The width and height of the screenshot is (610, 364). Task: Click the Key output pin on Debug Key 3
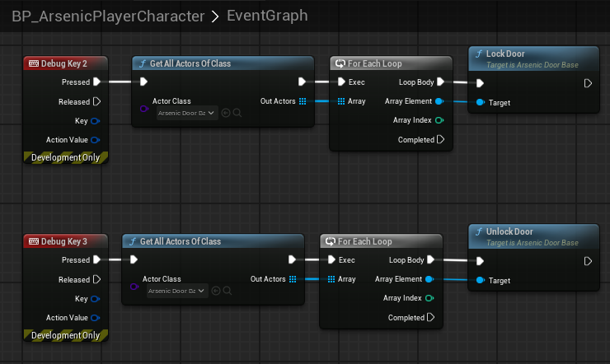tap(95, 299)
